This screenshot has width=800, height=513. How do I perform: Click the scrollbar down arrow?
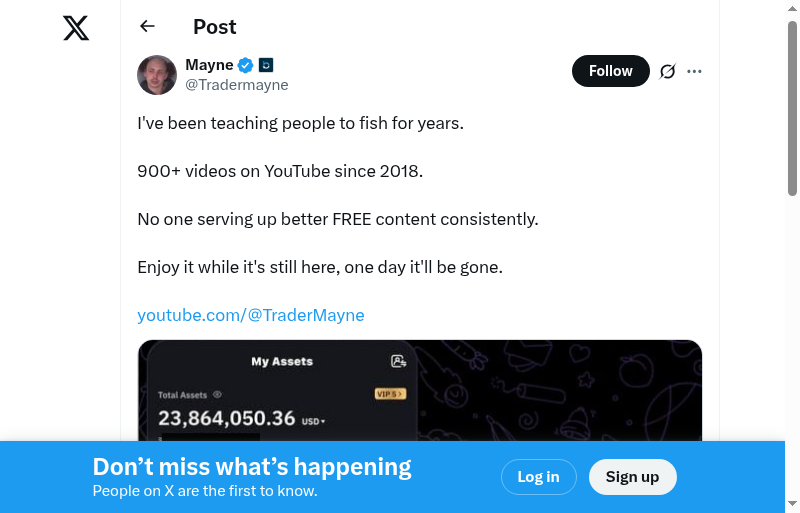point(792,504)
